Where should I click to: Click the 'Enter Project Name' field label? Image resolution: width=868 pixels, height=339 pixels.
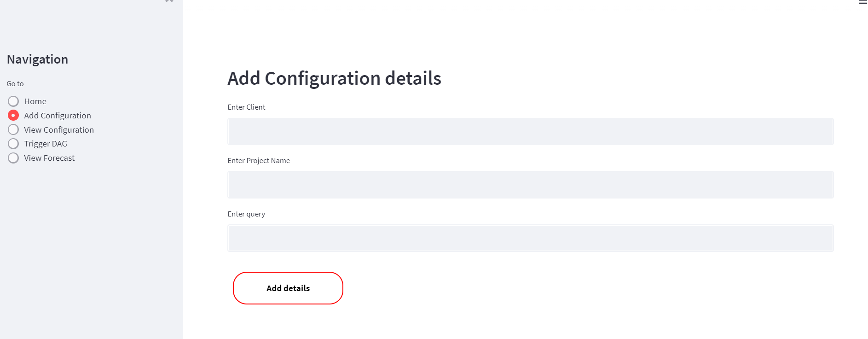coord(259,161)
